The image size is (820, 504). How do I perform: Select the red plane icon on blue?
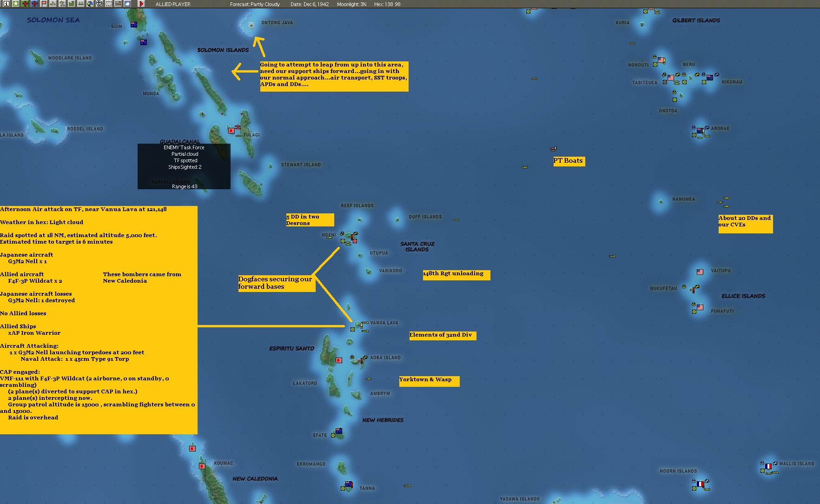point(34,4)
